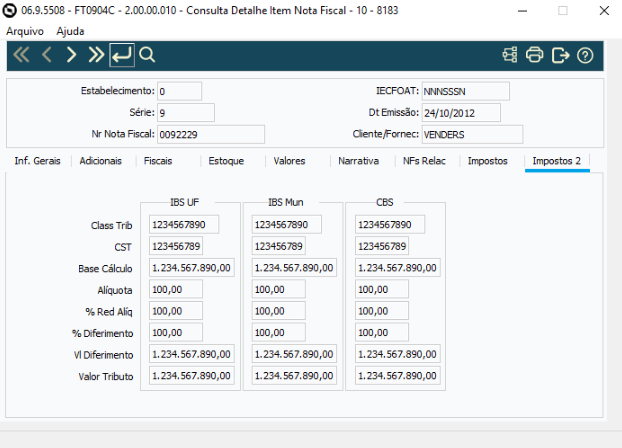Click CBS Base Cálculo field

point(397,268)
